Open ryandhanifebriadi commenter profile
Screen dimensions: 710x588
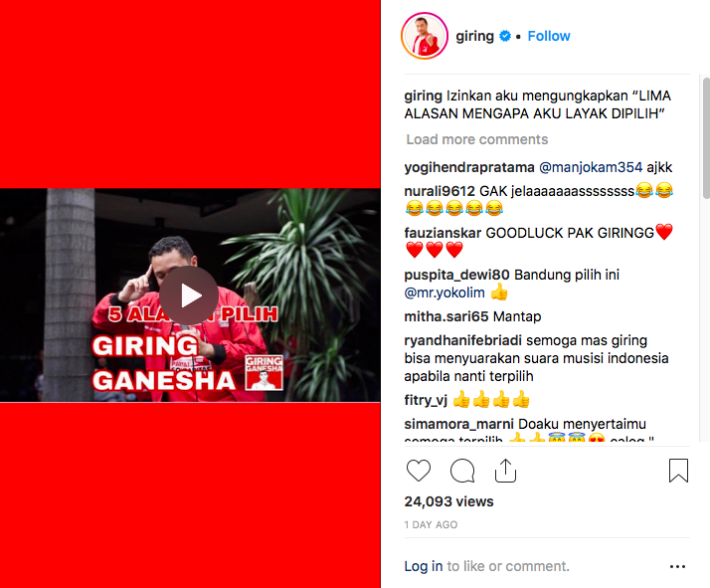point(462,340)
